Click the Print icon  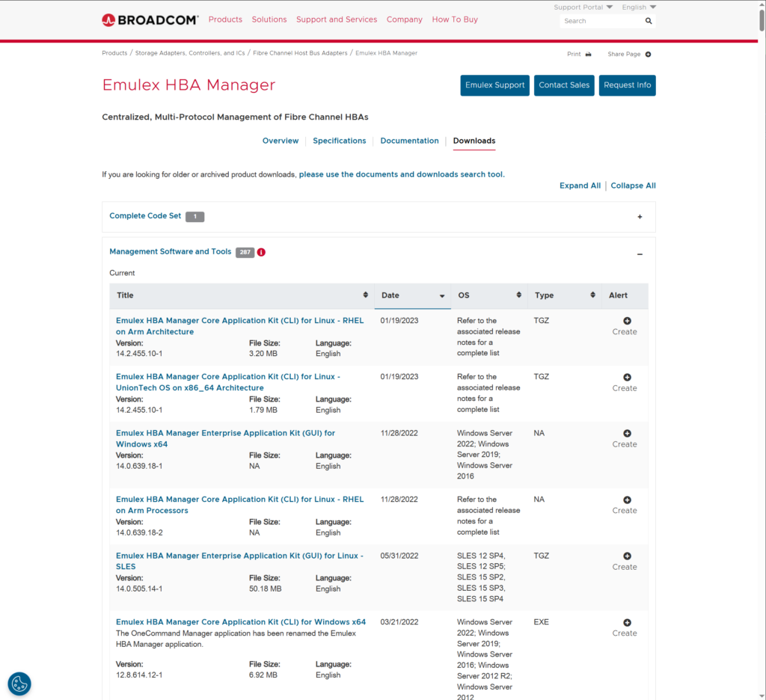click(x=588, y=55)
